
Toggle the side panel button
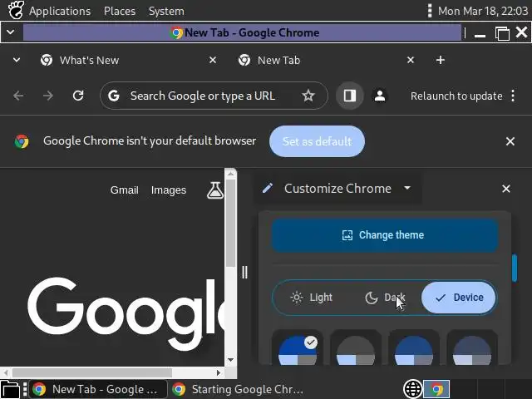(350, 96)
